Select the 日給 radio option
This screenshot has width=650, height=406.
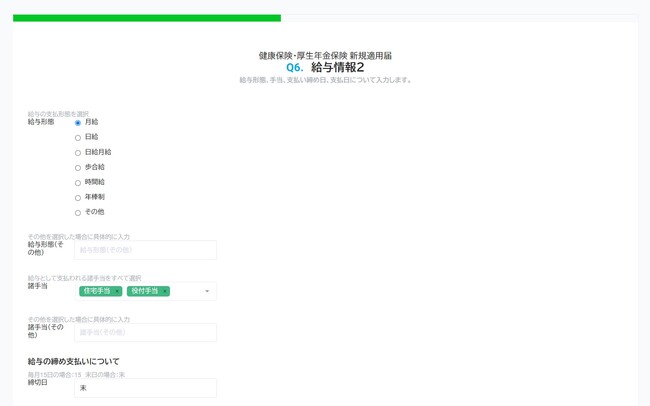tap(78, 138)
